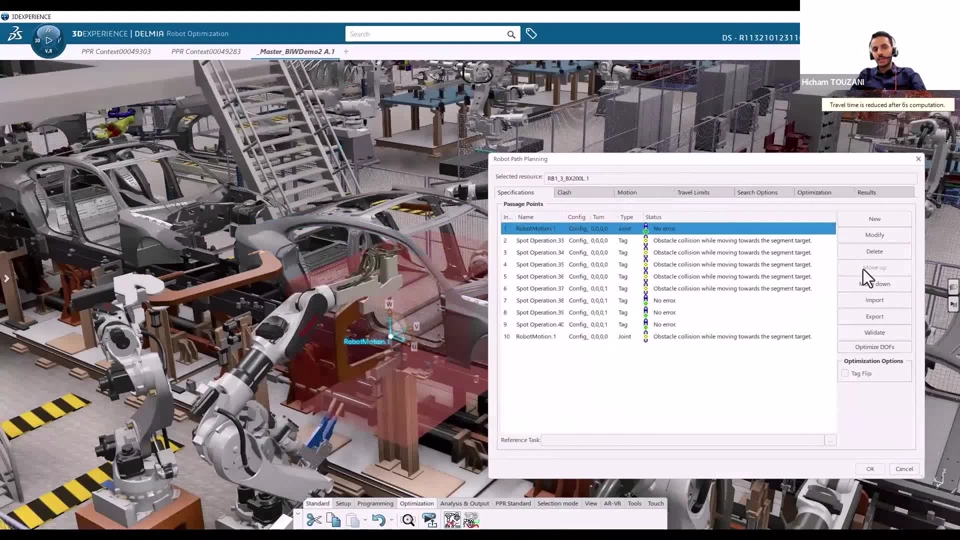This screenshot has height=540, width=960.
Task: Select the _Master_BIWDemo2 A.1 tab
Action: click(296, 51)
